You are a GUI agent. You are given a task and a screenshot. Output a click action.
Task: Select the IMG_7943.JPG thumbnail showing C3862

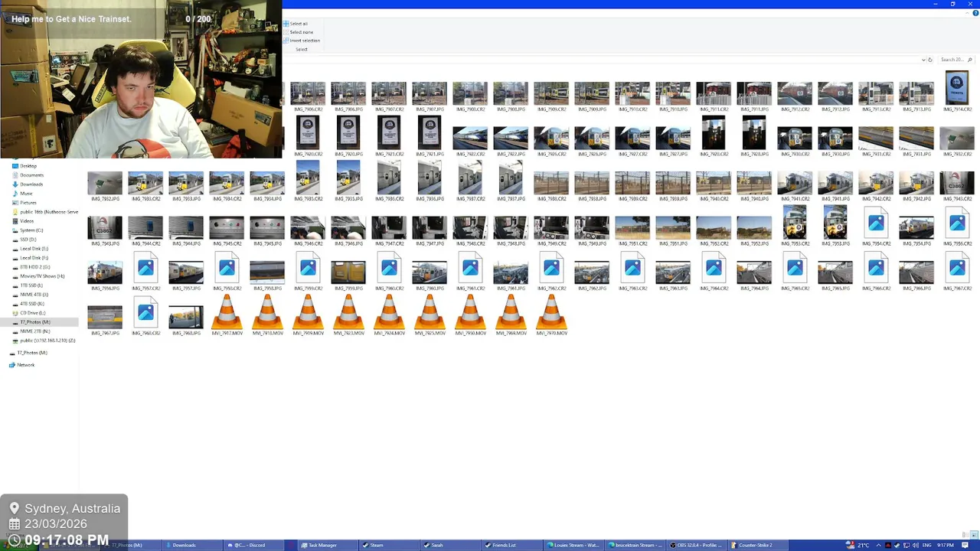(x=105, y=228)
